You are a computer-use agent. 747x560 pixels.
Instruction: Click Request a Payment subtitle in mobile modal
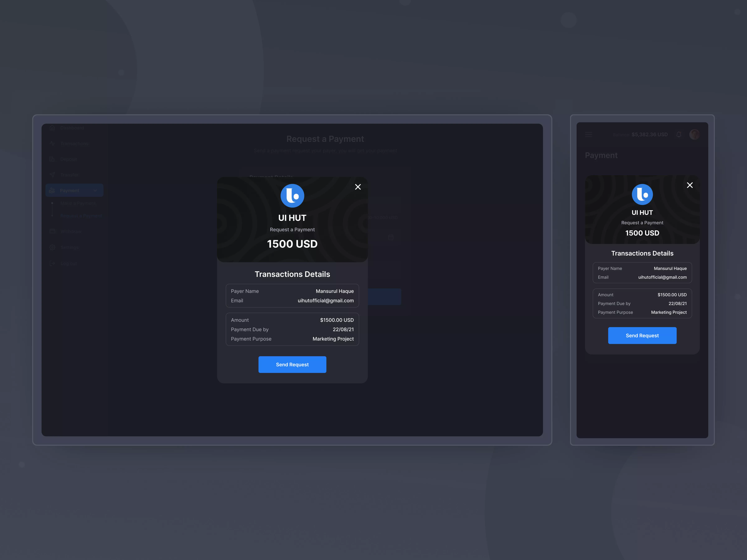[x=642, y=223]
